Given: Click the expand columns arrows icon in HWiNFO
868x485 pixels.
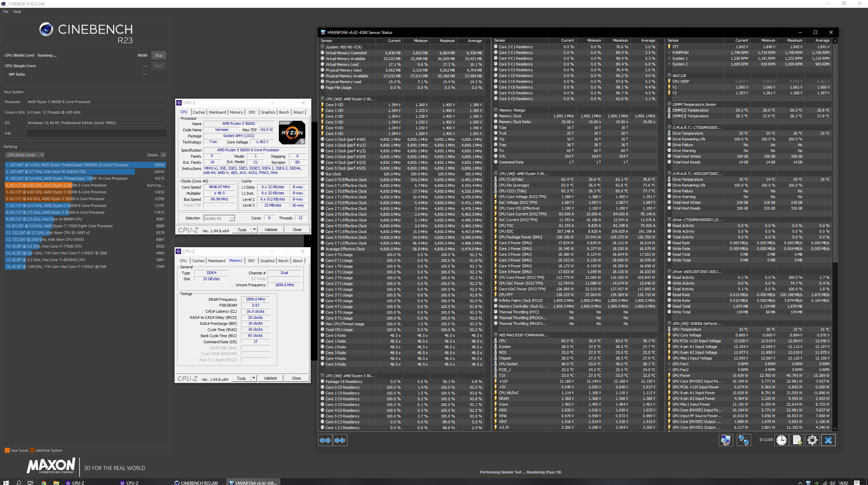Looking at the screenshot, I should coord(325,440).
